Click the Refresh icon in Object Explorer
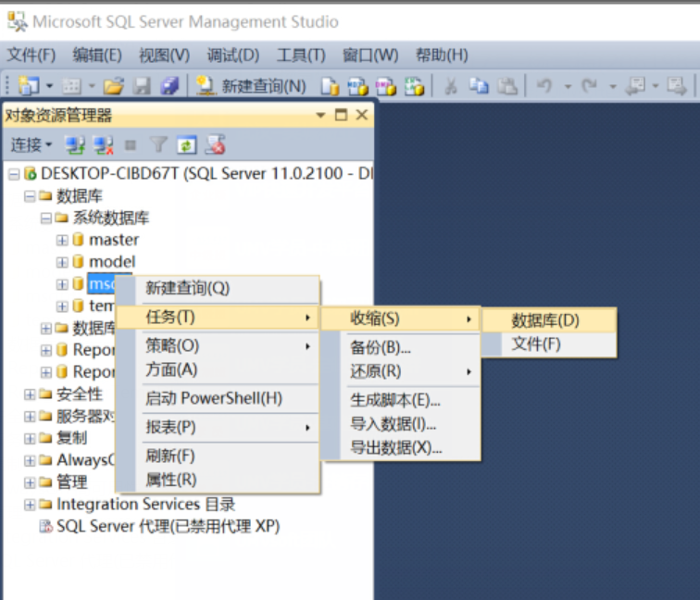 tap(187, 145)
